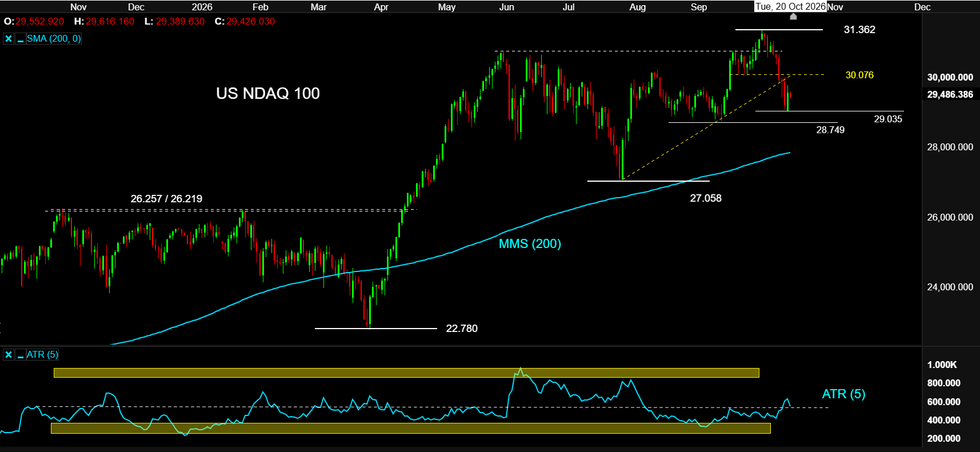980x452 pixels.
Task: Click the crosshair arrow marker below the date label
Action: (793, 17)
